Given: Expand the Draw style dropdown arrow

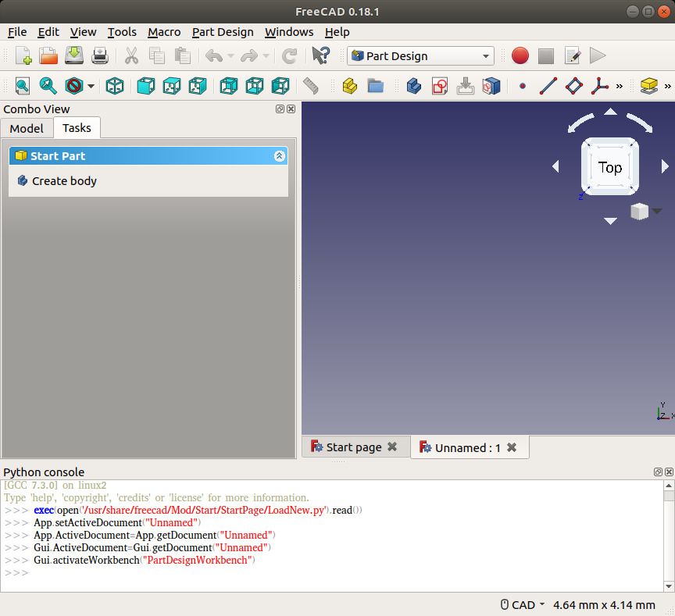Looking at the screenshot, I should pos(91,86).
